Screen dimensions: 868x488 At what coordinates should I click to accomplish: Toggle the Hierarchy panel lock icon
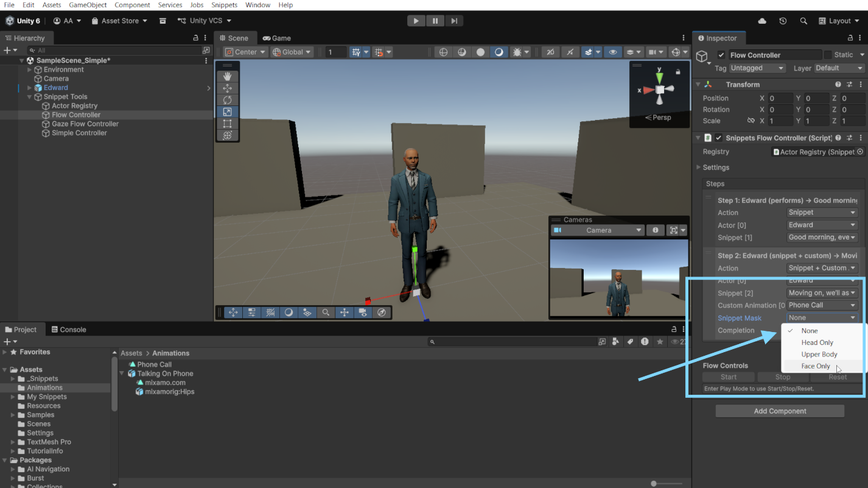click(195, 38)
